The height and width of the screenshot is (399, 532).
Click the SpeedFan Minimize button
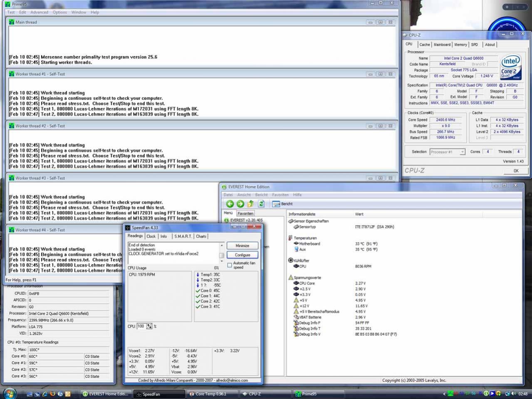pyautogui.click(x=242, y=246)
